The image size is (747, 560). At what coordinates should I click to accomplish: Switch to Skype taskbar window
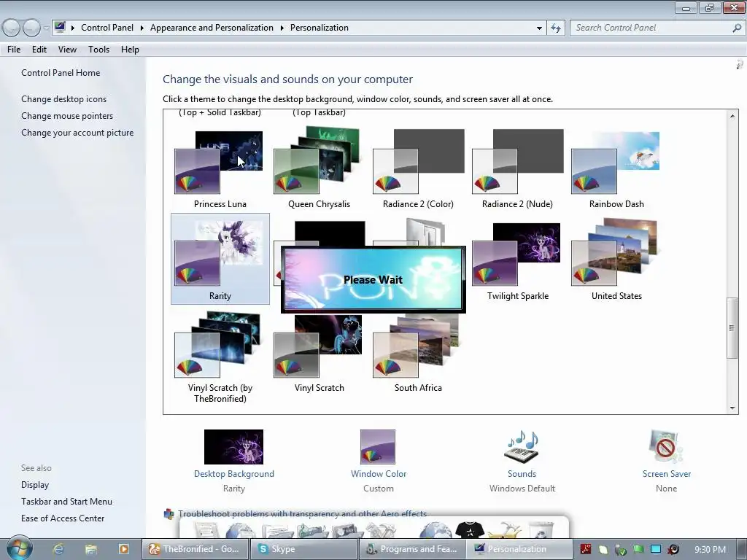coord(304,549)
